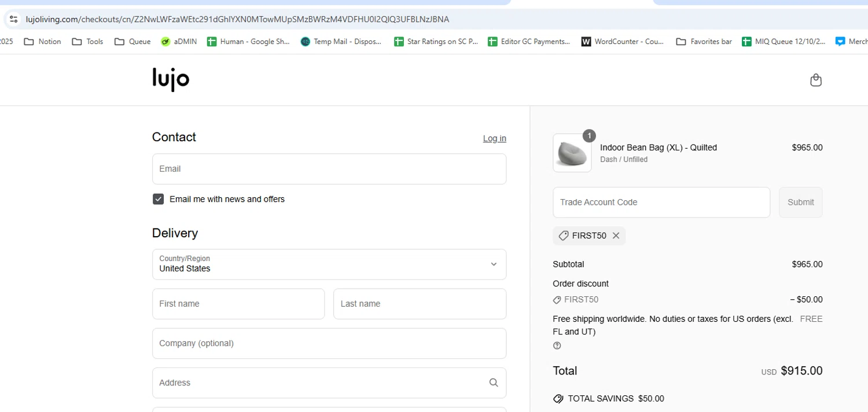Click the Order discount label
The width and height of the screenshot is (868, 412).
[x=580, y=284]
